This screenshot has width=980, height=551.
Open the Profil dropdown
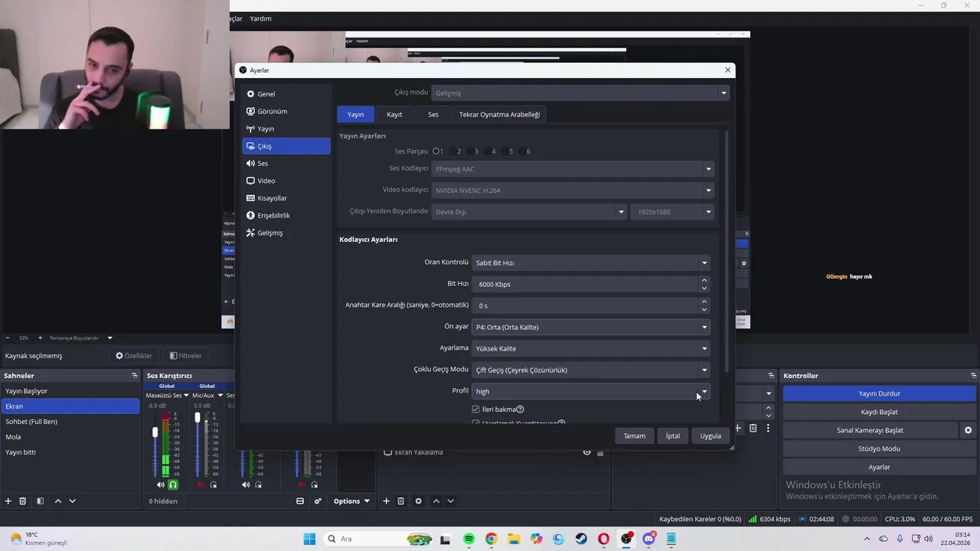590,391
